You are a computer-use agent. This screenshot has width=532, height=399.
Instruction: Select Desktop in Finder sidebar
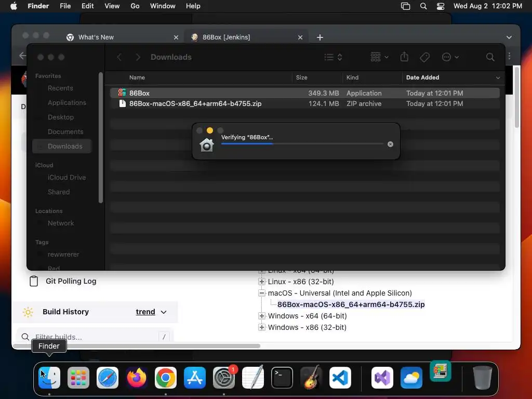point(61,117)
